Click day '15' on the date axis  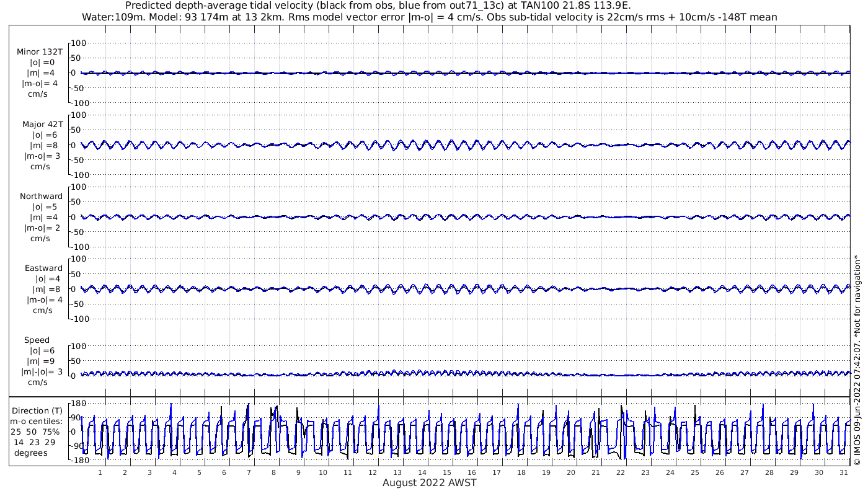click(447, 472)
